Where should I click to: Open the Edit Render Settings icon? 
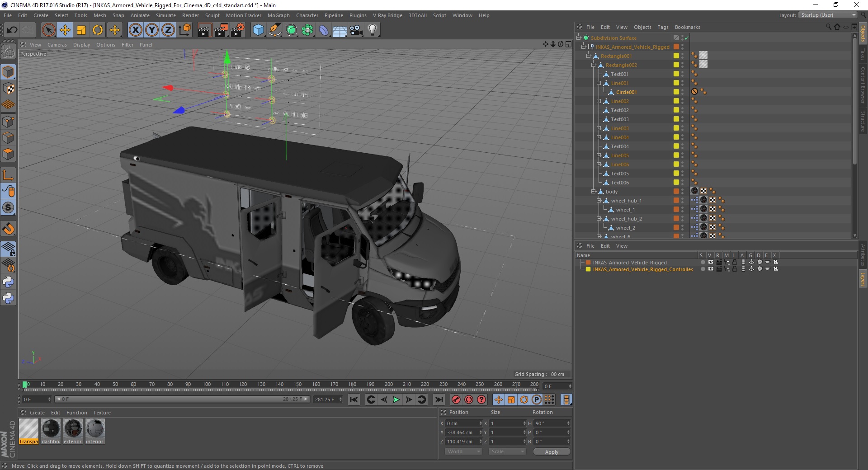coord(238,30)
